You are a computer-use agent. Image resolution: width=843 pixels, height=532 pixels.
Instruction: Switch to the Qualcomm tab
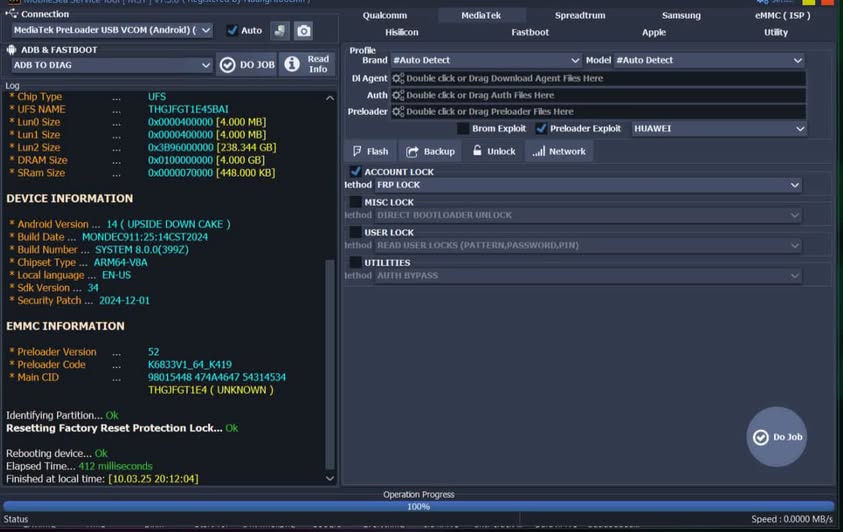coord(384,16)
